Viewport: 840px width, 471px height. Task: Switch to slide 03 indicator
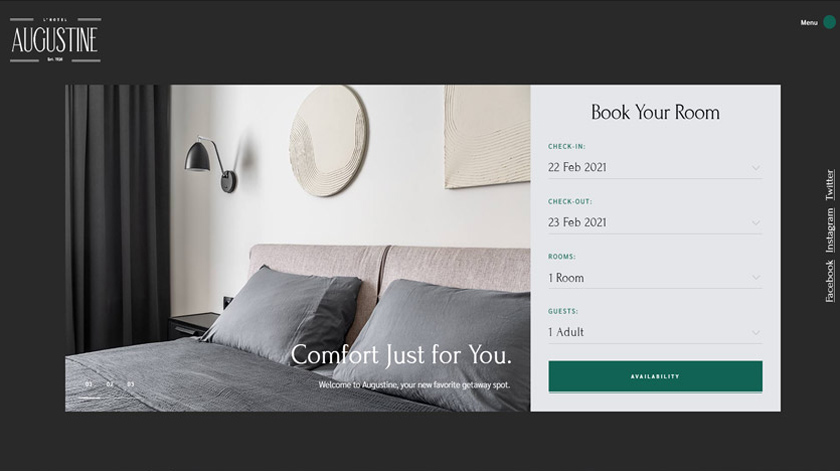131,384
